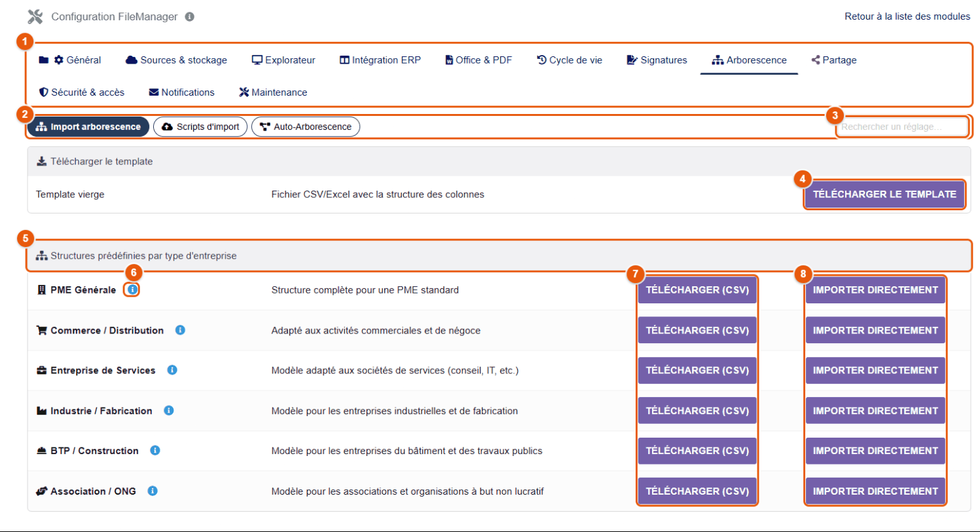Click the info icon beside Industrie / Fabrication
The height and width of the screenshot is (532, 980).
(x=169, y=411)
